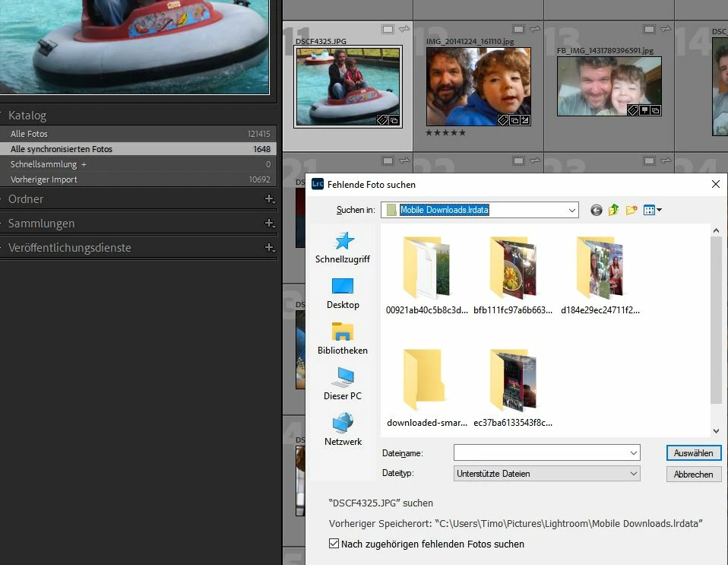The width and height of the screenshot is (728, 565).
Task: Close the 'Fehlende Foto suchen' dialog
Action: (x=716, y=184)
